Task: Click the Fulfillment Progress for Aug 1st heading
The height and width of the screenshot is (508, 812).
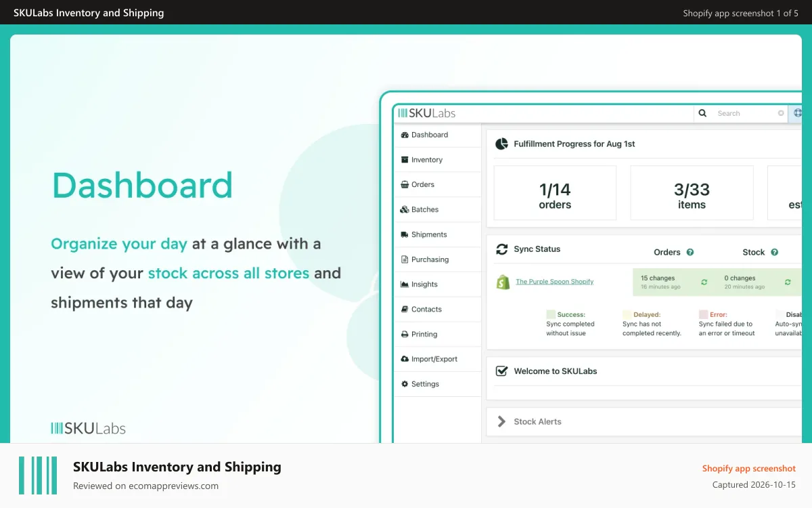Action: [x=574, y=144]
